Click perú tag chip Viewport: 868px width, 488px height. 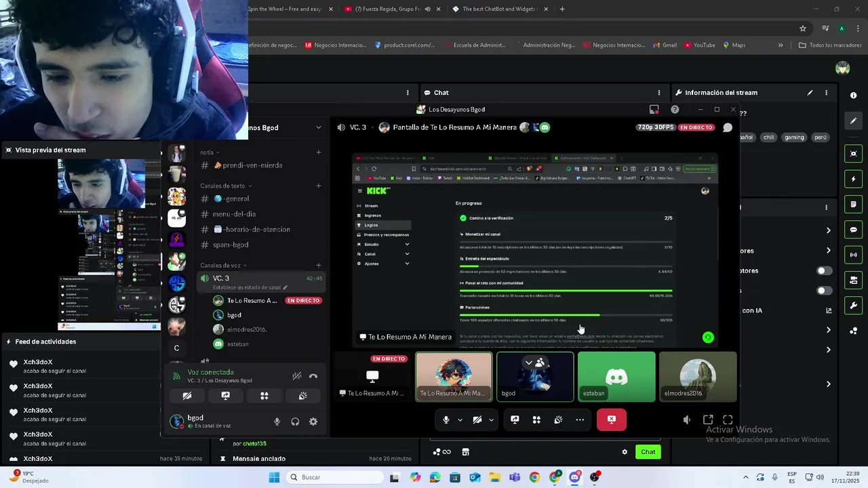point(821,138)
